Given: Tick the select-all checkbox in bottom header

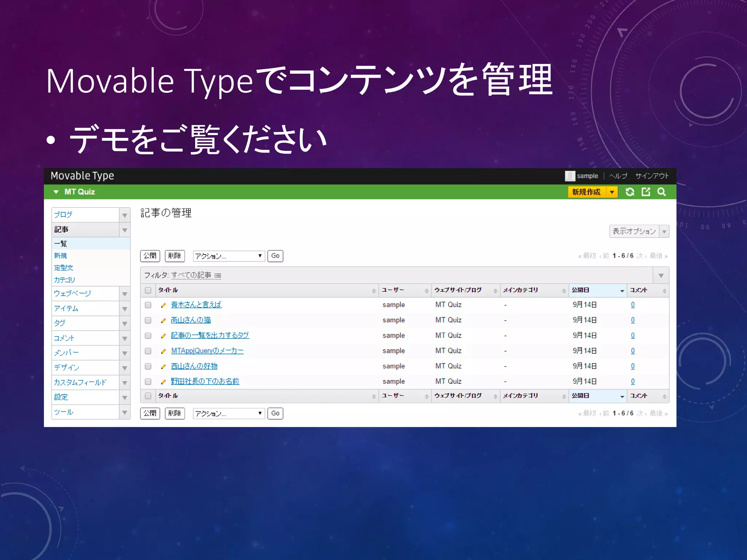Looking at the screenshot, I should tap(148, 396).
